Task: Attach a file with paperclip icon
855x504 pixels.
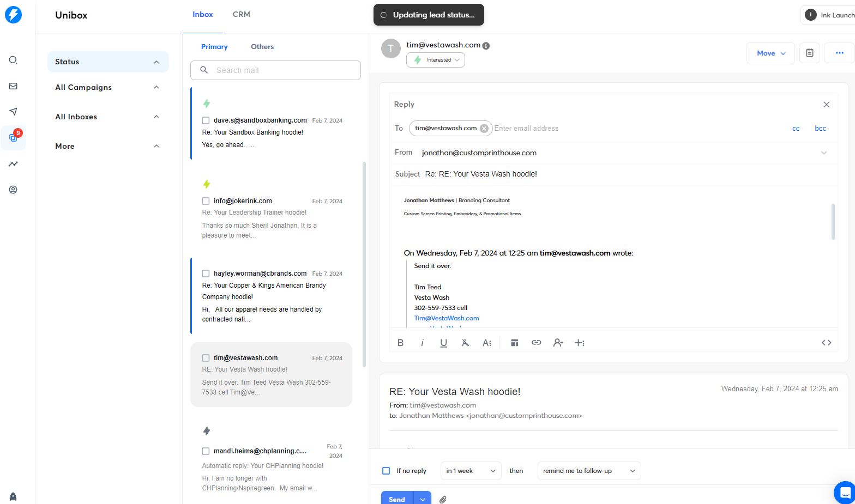Action: click(443, 500)
